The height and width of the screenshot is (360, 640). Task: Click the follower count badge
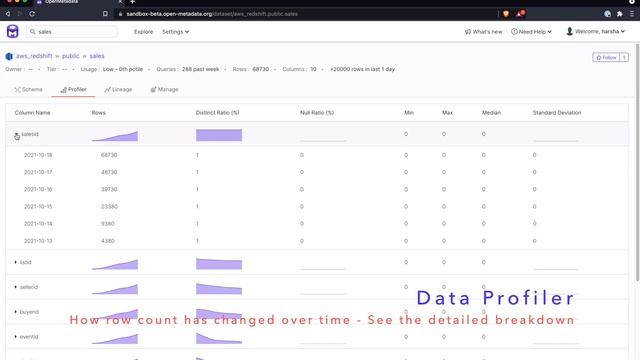click(x=624, y=58)
